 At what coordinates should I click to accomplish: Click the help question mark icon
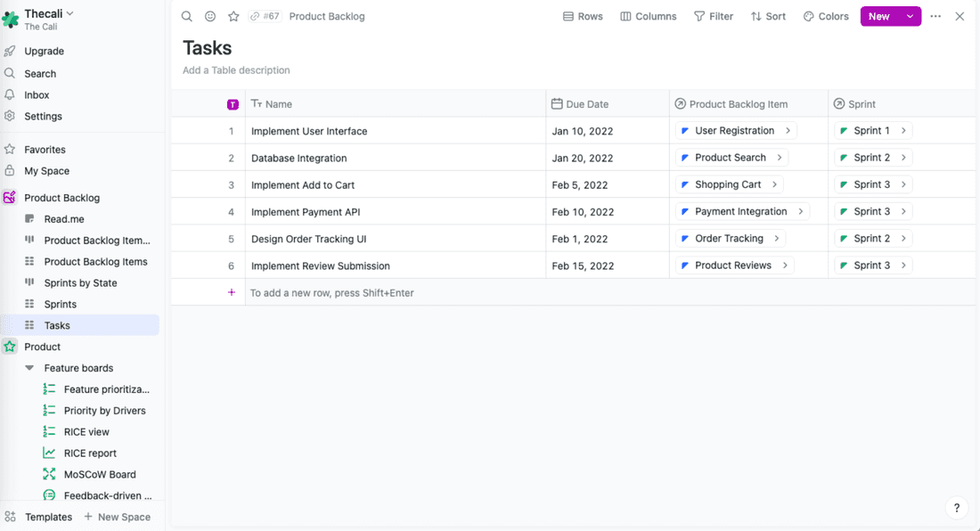(x=957, y=507)
